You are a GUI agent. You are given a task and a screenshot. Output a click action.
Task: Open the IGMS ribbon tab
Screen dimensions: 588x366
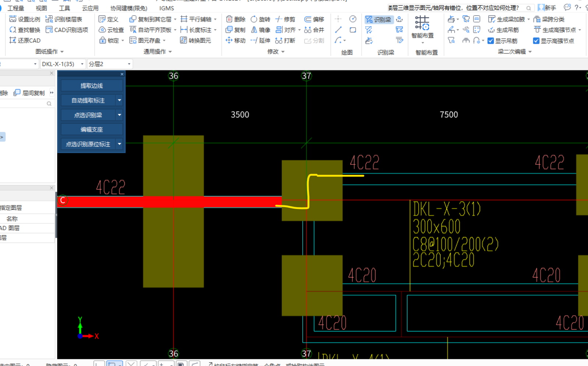point(166,8)
